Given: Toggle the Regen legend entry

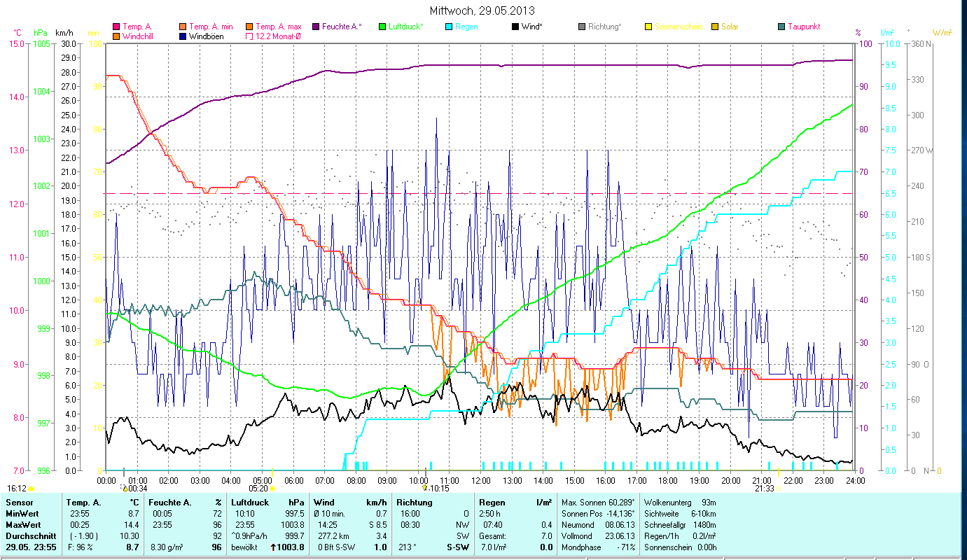Looking at the screenshot, I should point(466,27).
